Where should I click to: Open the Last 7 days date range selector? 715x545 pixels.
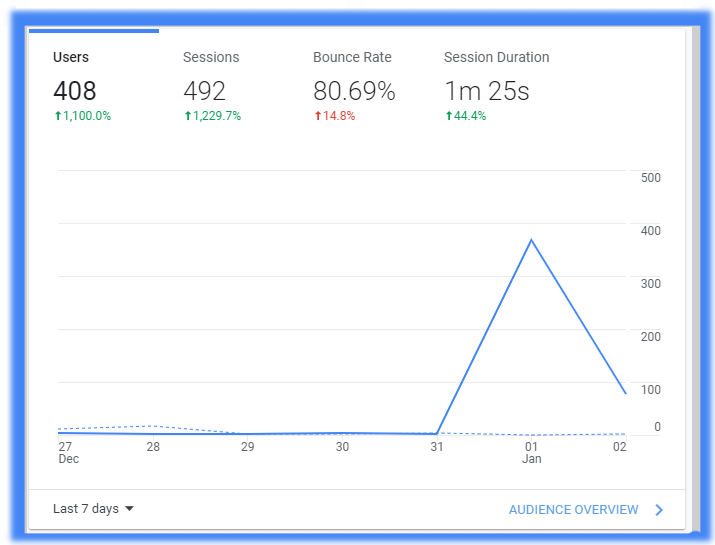93,509
